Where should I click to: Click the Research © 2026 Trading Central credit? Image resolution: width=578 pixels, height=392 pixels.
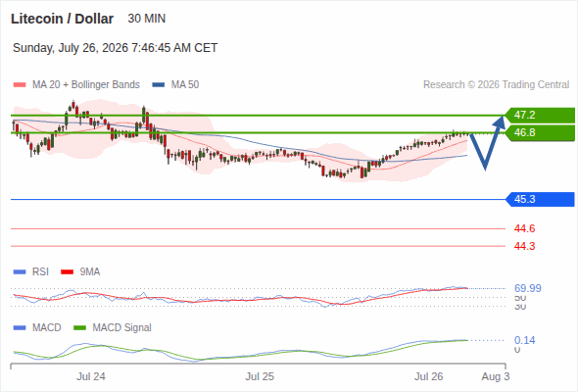pos(496,85)
